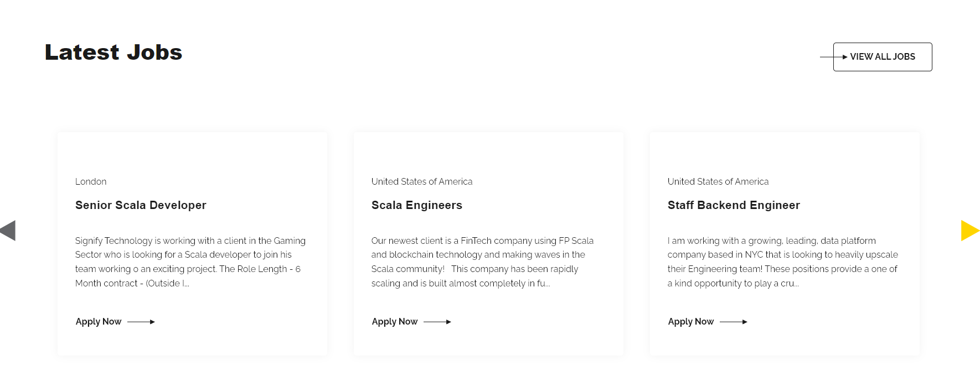Click the gray previous-jobs carousel arrow
The width and height of the screenshot is (980, 376).
point(8,231)
